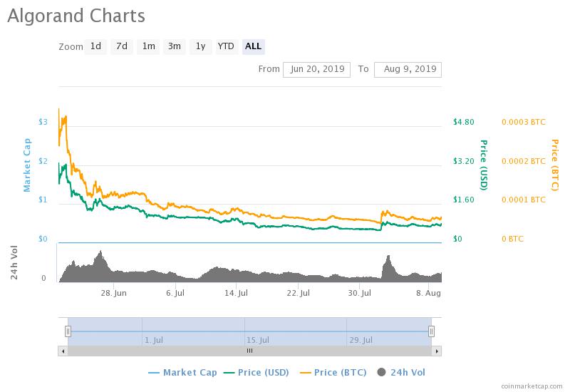Viewport: 570px width, 392px height.
Task: Click the 6. Jul axis label
Action: [x=175, y=293]
